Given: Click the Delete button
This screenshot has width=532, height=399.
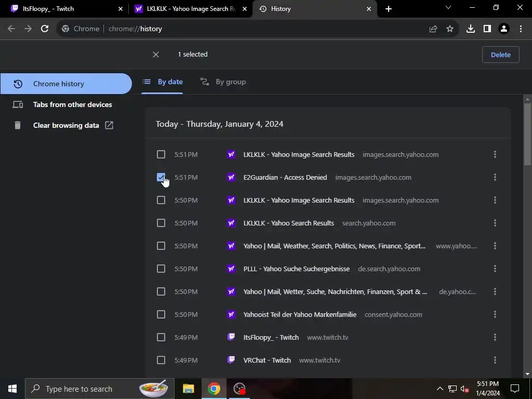Looking at the screenshot, I should [x=500, y=55].
